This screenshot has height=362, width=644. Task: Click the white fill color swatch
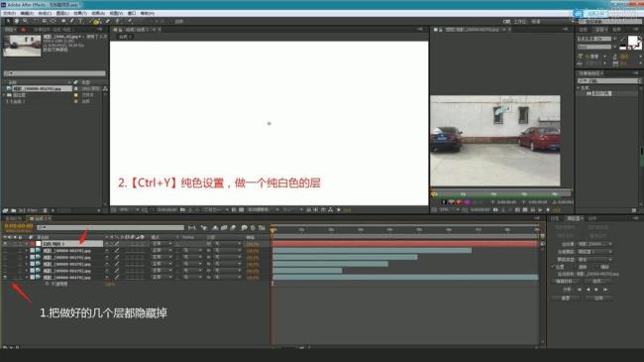tap(633, 41)
